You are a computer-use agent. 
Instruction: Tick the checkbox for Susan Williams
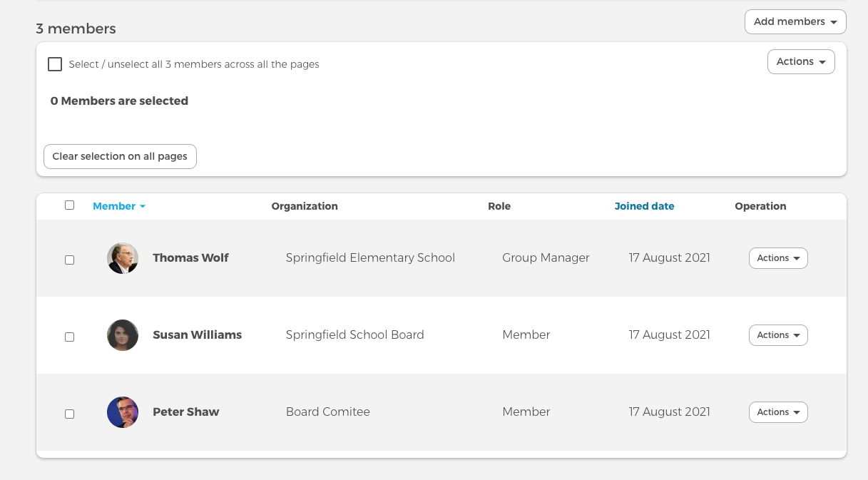click(69, 337)
